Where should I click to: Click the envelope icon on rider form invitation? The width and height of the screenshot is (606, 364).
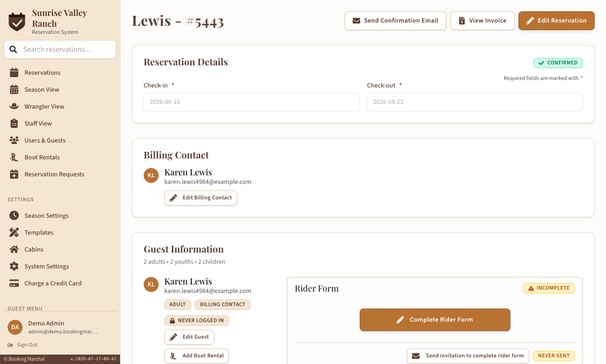[416, 356]
